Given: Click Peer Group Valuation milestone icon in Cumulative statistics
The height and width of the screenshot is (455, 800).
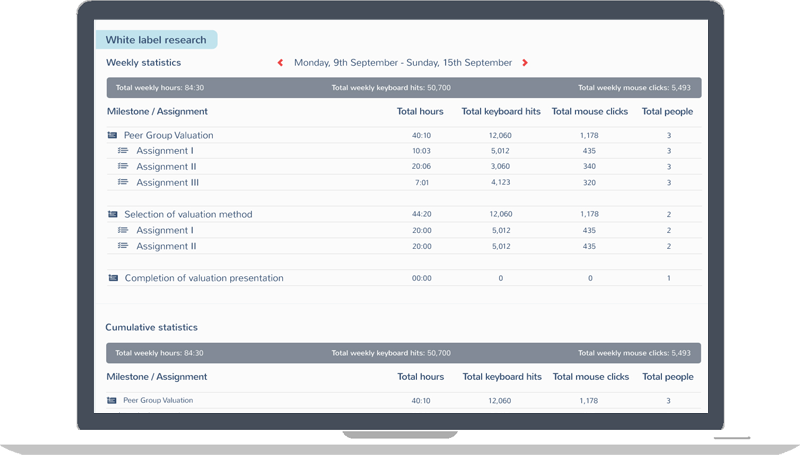Looking at the screenshot, I should click(112, 400).
